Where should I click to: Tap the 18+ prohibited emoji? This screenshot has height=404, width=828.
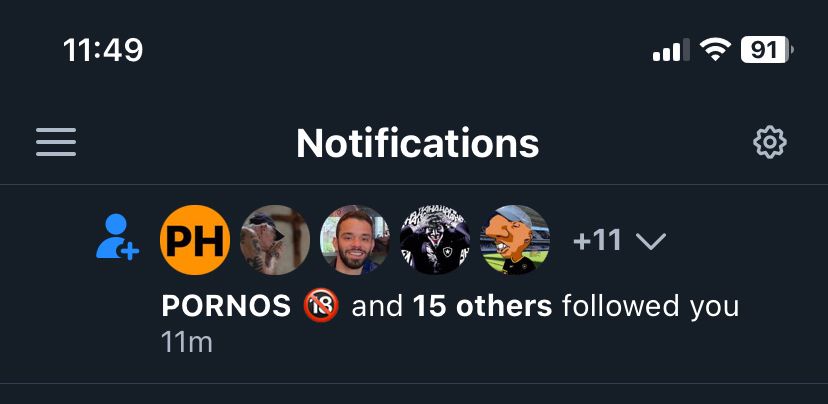(321, 306)
